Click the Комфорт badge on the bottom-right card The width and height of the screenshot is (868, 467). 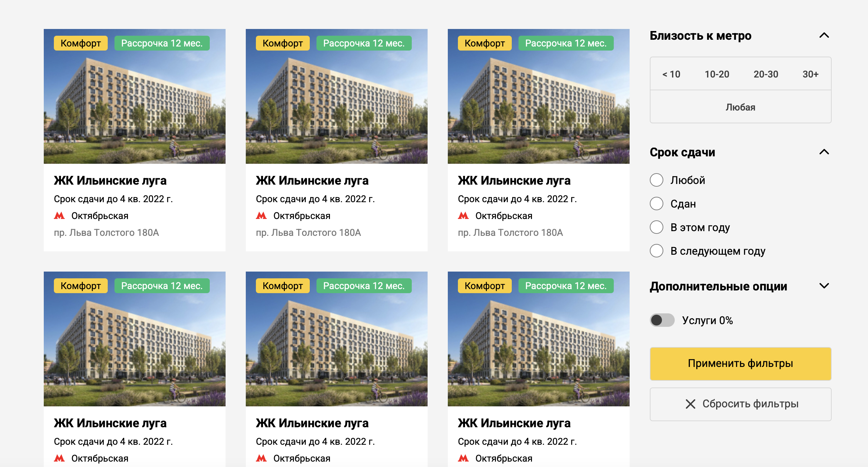[x=485, y=286]
